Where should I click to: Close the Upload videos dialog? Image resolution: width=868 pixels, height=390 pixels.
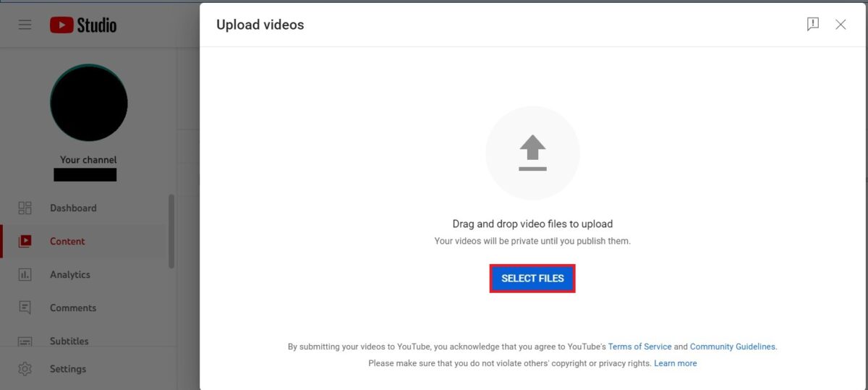841,25
